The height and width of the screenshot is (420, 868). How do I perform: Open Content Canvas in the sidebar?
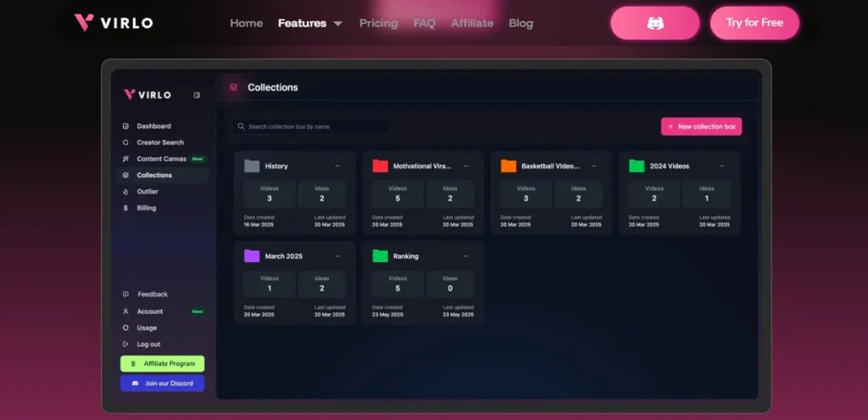click(x=162, y=159)
